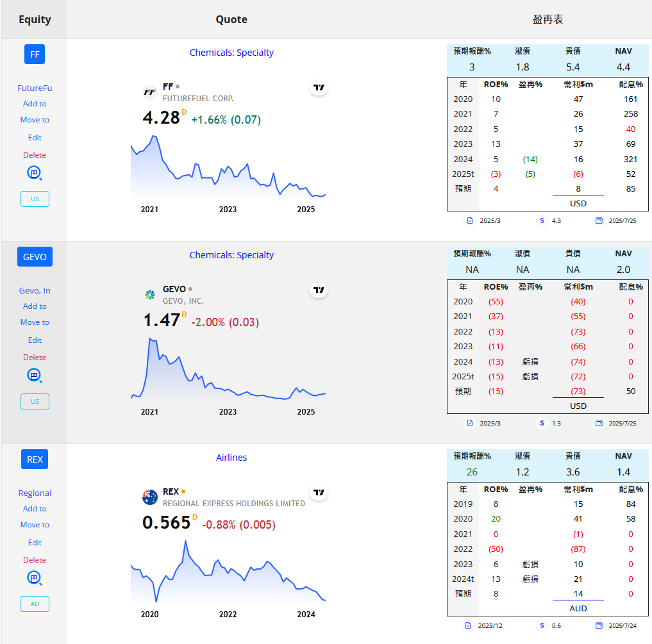Image resolution: width=652 pixels, height=644 pixels.
Task: Click the blue GEVO ticker button
Action: tap(35, 257)
